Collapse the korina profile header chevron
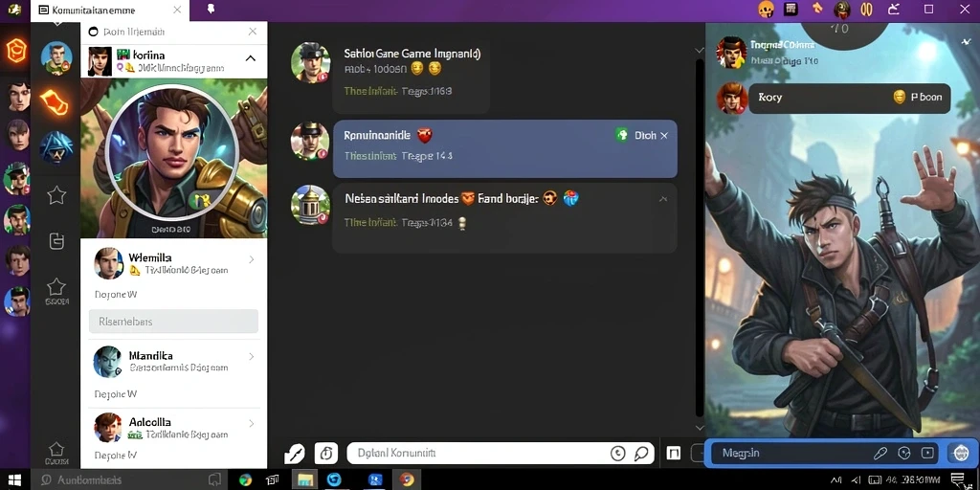980x490 pixels. [251, 58]
